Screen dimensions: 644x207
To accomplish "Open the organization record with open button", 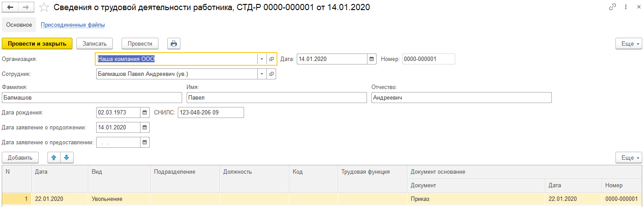I will coord(271,59).
